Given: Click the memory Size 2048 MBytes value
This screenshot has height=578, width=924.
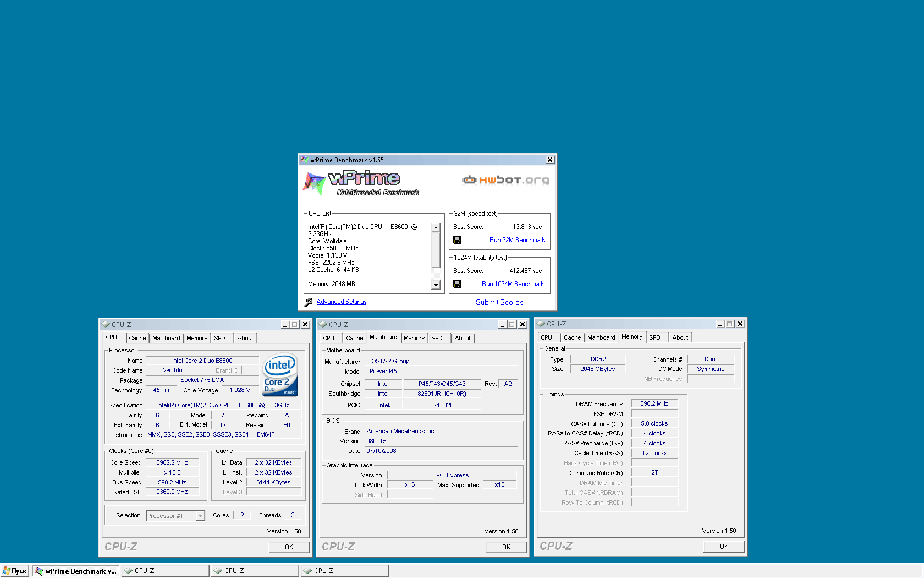Looking at the screenshot, I should point(598,369).
